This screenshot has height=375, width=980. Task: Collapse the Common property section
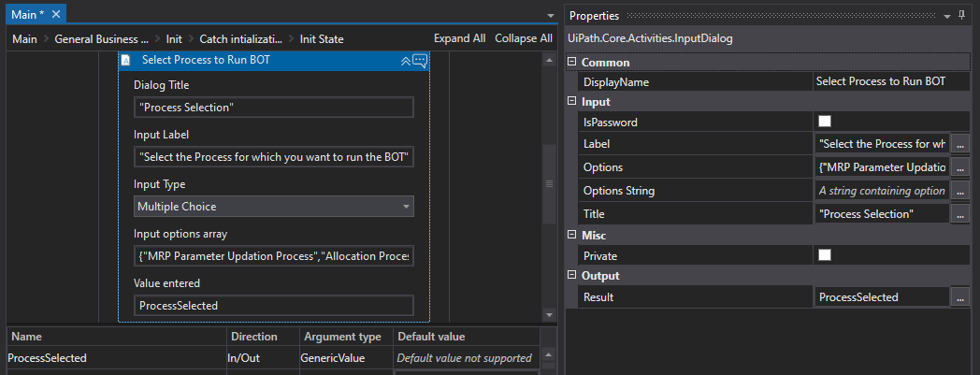pyautogui.click(x=572, y=62)
